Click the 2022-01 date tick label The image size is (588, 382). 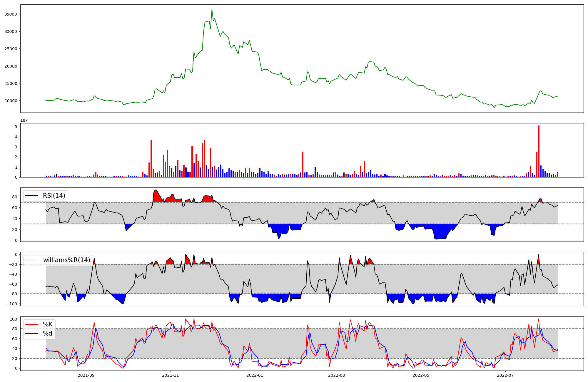255,375
